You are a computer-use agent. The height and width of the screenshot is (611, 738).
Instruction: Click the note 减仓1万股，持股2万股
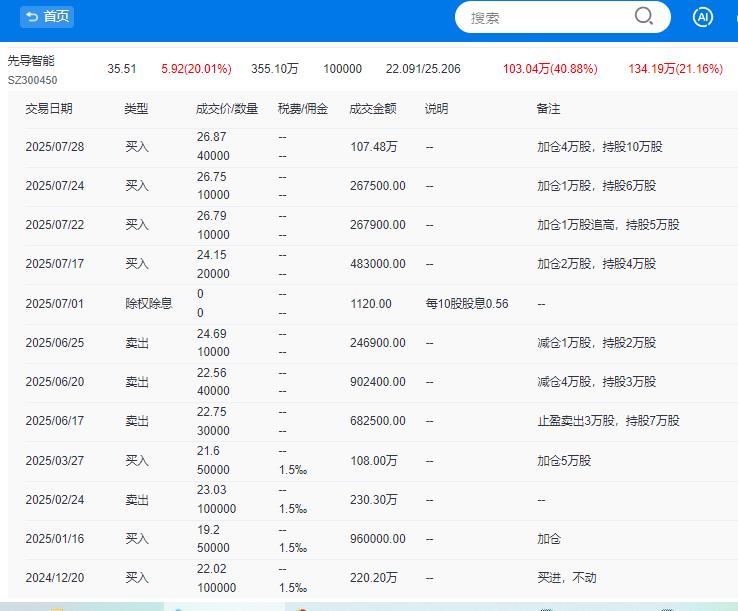[x=597, y=343]
